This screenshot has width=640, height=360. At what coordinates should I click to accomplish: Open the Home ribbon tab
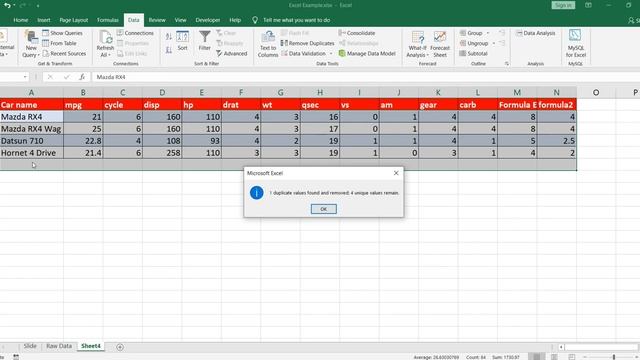21,20
